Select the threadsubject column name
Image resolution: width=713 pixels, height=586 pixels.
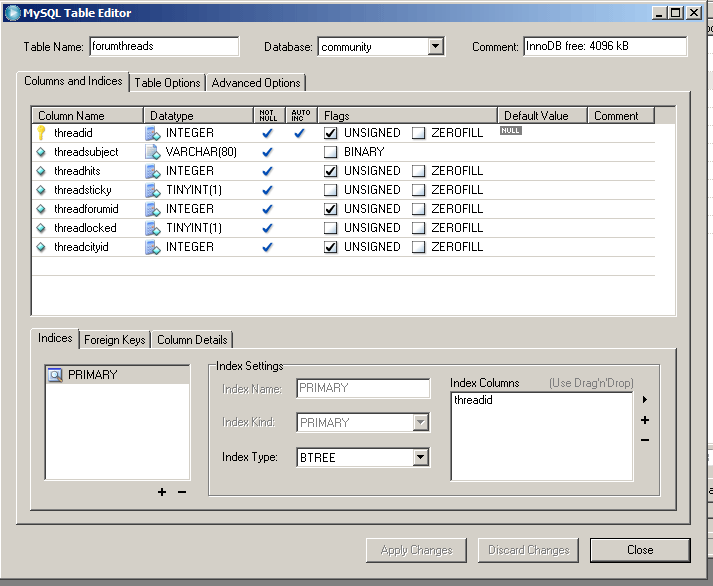point(86,152)
